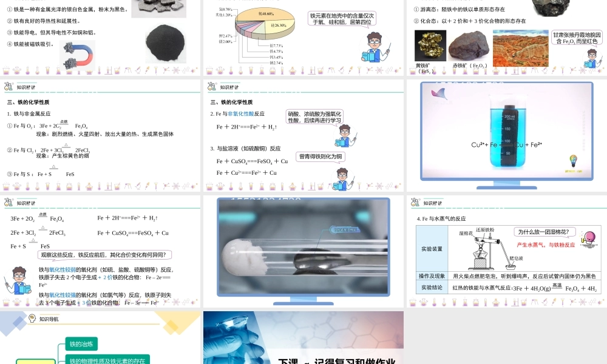Select the 黄铁矿 pyrite photo

(x=430, y=46)
